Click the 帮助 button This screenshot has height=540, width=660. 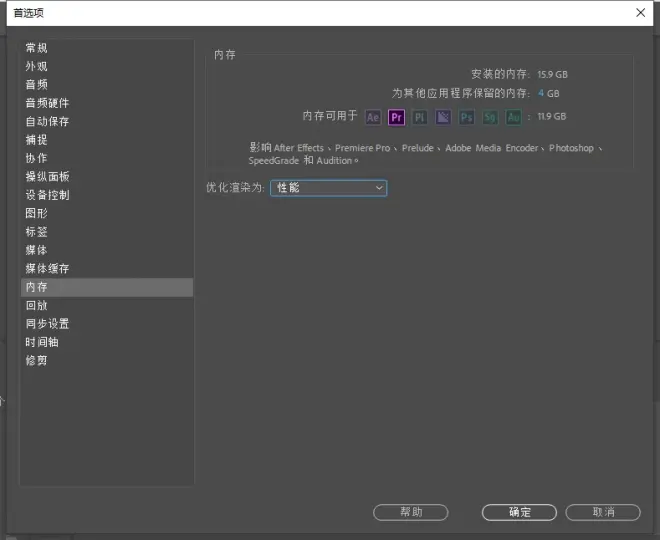click(x=410, y=512)
